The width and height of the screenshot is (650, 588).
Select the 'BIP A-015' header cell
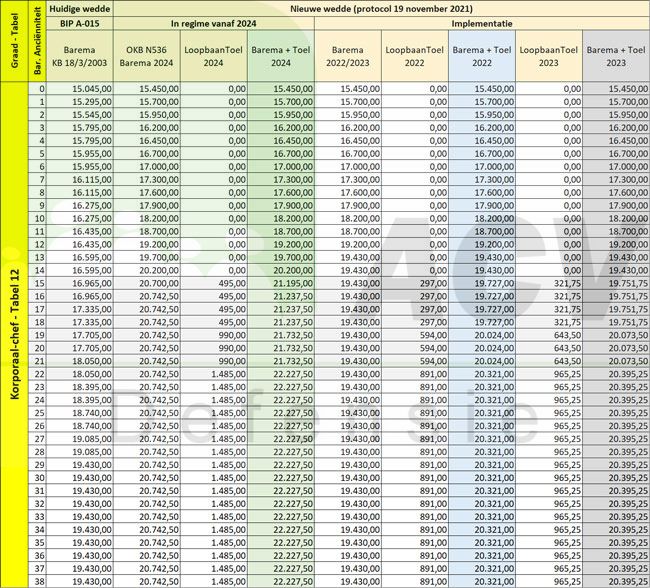coord(80,23)
